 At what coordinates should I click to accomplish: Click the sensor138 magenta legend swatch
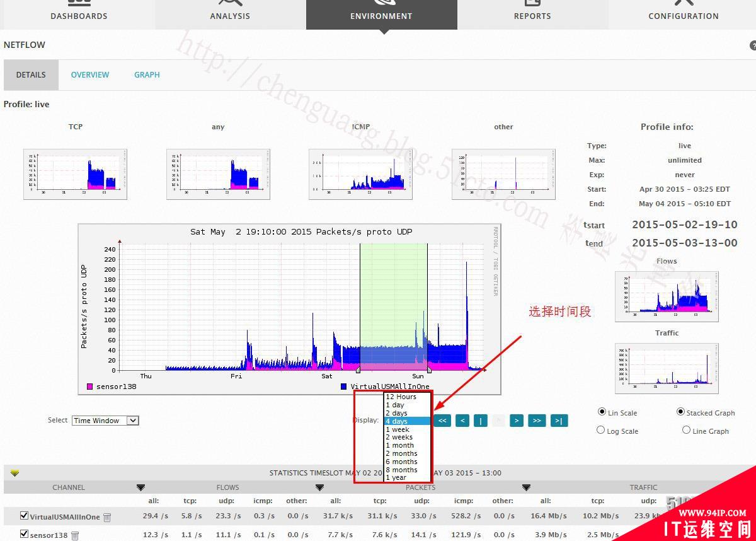(89, 387)
